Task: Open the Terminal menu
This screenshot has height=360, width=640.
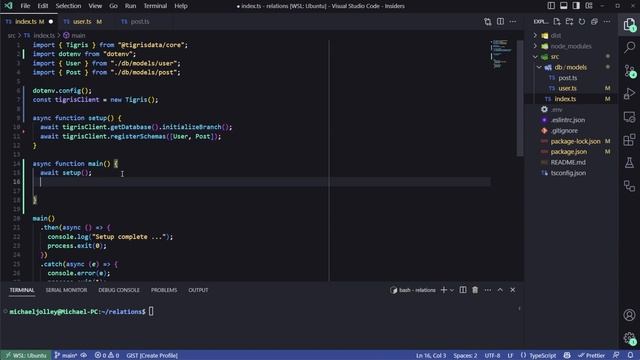Action: pos(155,6)
